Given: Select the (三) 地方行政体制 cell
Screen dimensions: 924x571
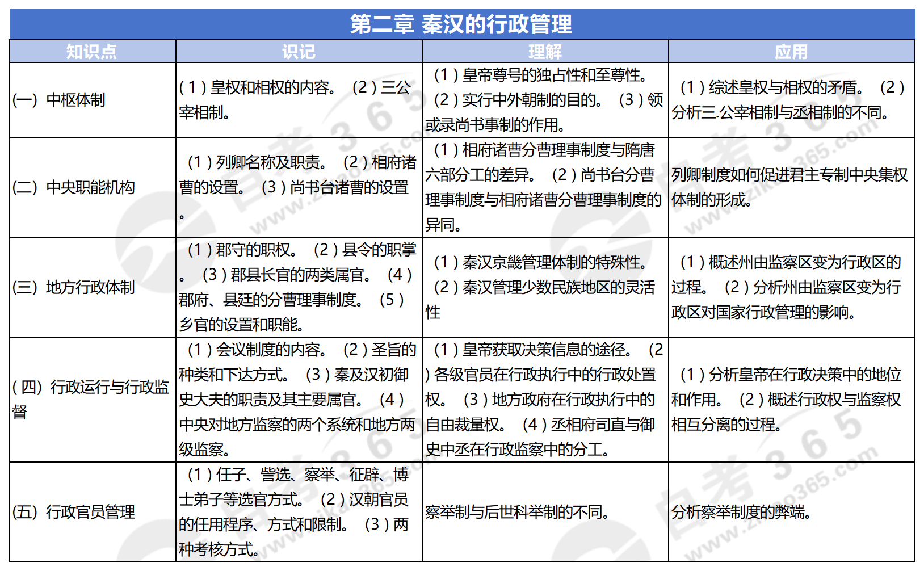Looking at the screenshot, I should pos(92,287).
